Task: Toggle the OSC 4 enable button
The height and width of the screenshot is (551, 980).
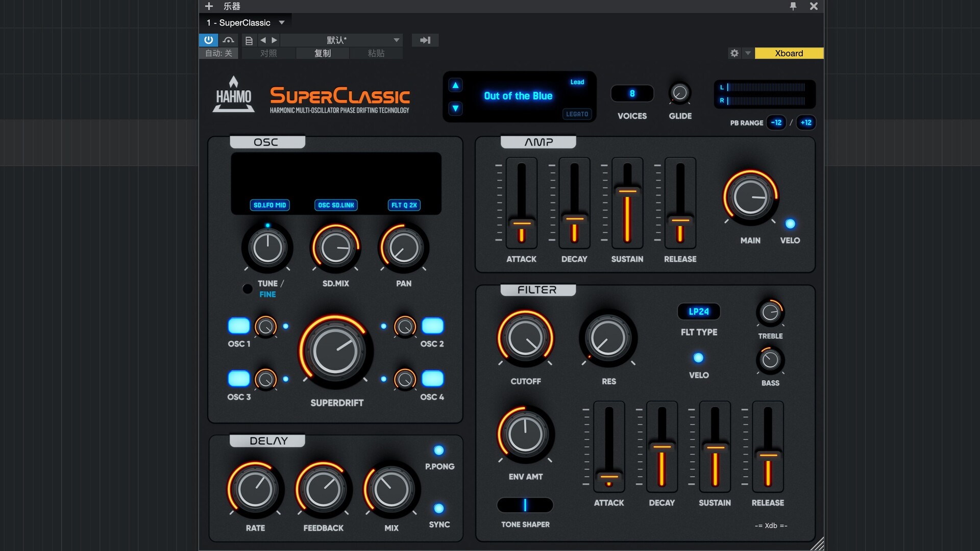Action: coord(432,379)
